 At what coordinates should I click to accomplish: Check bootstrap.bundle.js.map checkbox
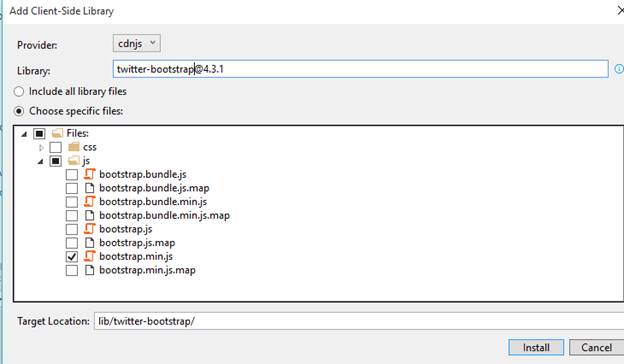72,188
